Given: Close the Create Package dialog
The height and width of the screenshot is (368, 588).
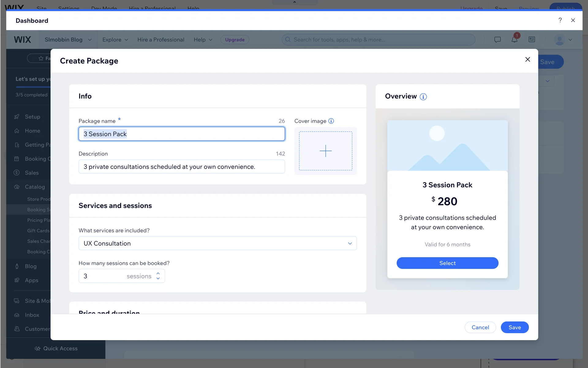Looking at the screenshot, I should (x=527, y=59).
